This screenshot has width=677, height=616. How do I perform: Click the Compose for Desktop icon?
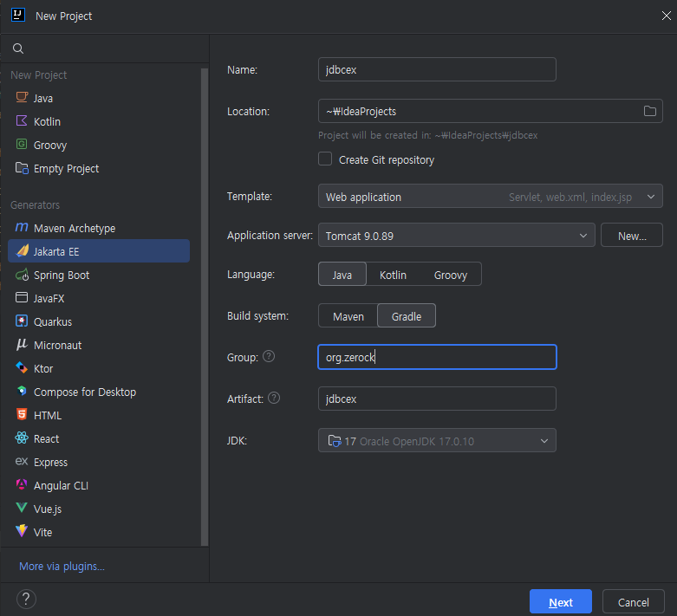22,391
